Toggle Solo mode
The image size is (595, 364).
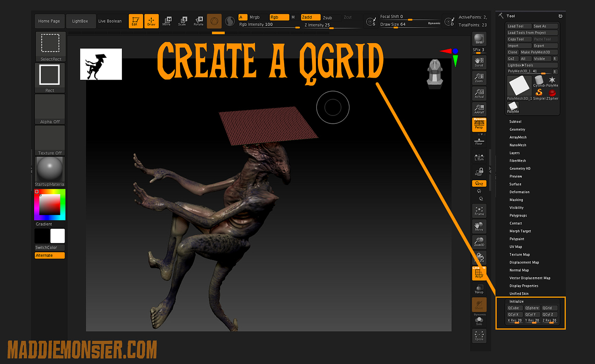[479, 321]
